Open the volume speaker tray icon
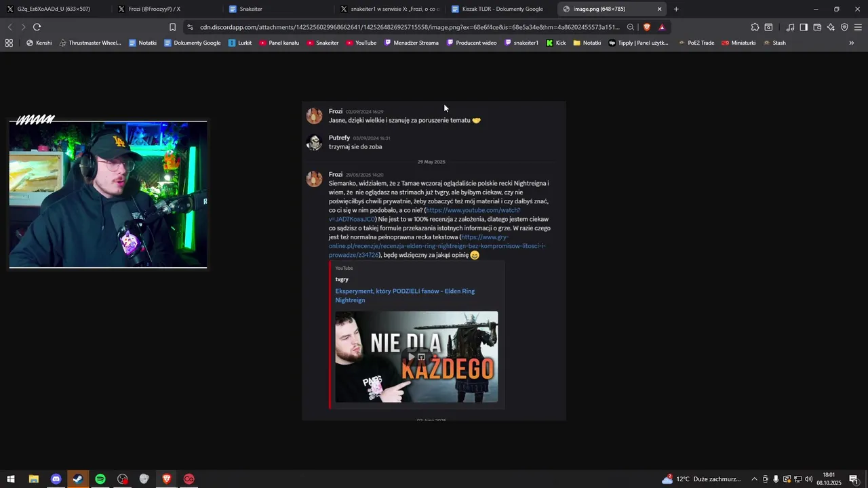 click(x=809, y=479)
